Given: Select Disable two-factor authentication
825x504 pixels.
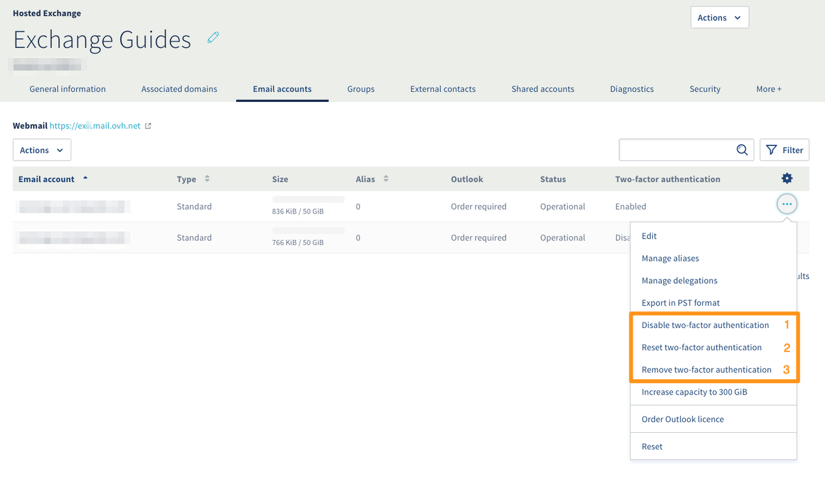Looking at the screenshot, I should 705,325.
